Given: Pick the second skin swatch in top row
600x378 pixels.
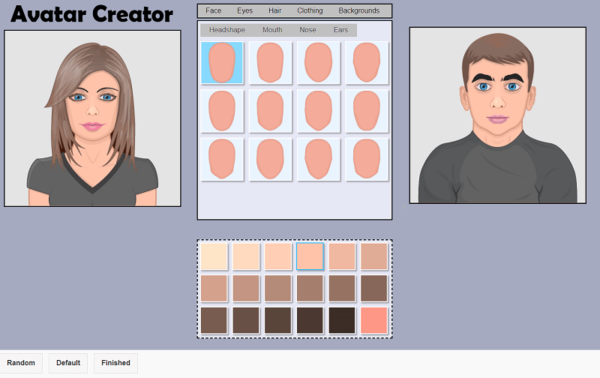Looking at the screenshot, I should point(246,256).
